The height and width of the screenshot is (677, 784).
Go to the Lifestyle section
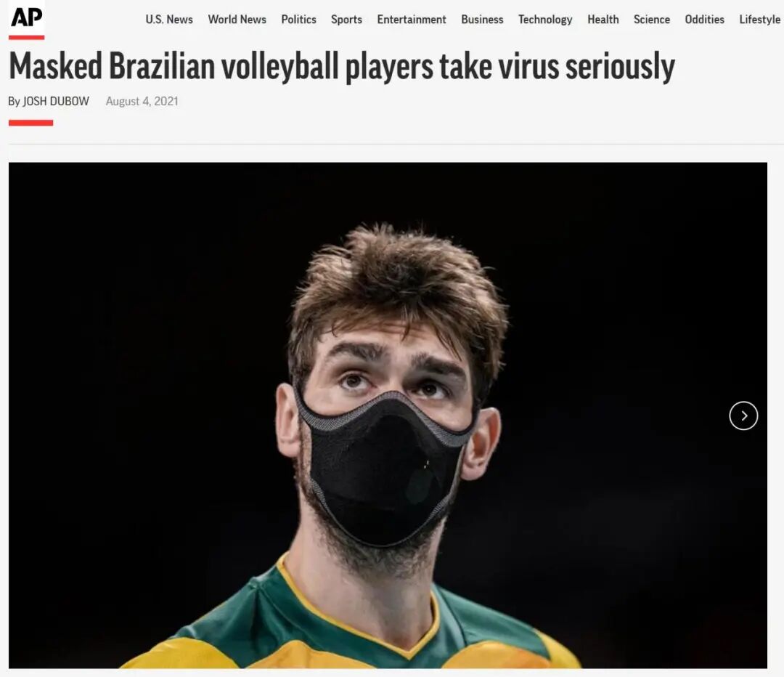point(759,20)
